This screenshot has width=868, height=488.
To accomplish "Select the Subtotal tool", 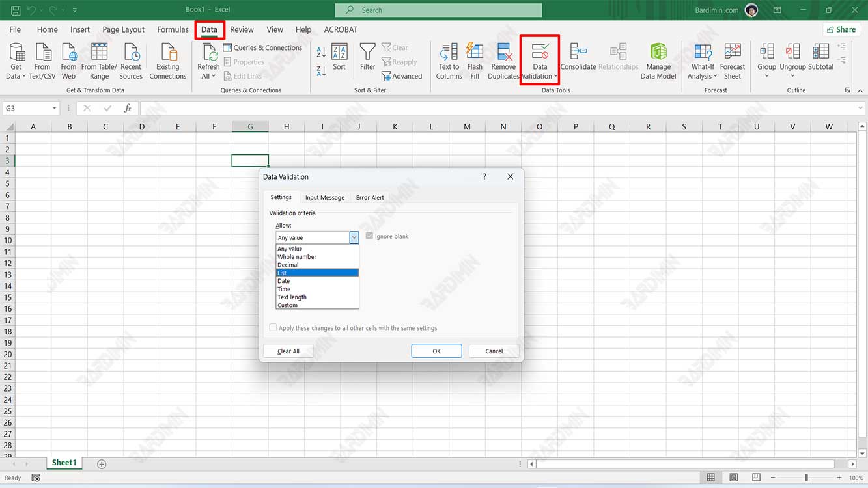I will [820, 60].
